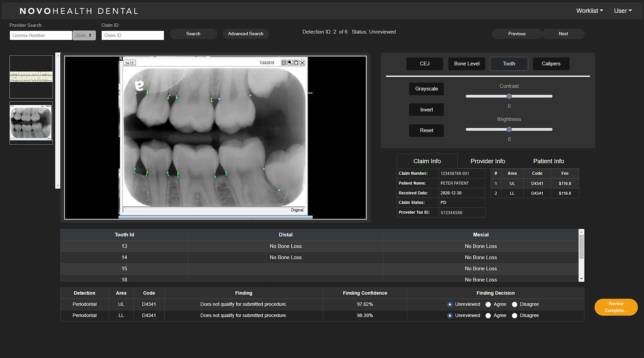This screenshot has width=644, height=358.
Task: Open the User dropdown menu
Action: (x=623, y=11)
